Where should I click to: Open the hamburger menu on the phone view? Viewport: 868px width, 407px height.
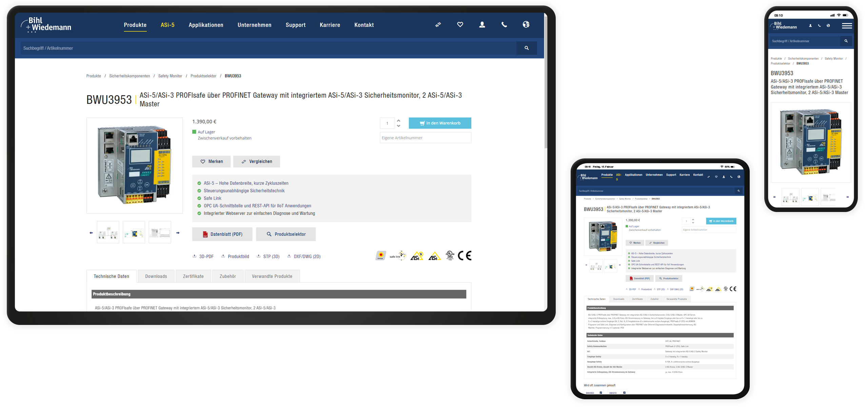[x=847, y=26]
